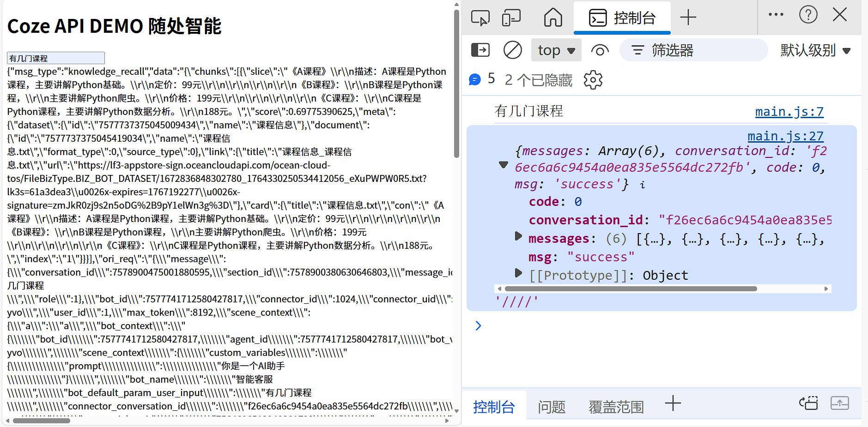The height and width of the screenshot is (427, 868).
Task: Open the 问题 drawer tab
Action: [552, 407]
